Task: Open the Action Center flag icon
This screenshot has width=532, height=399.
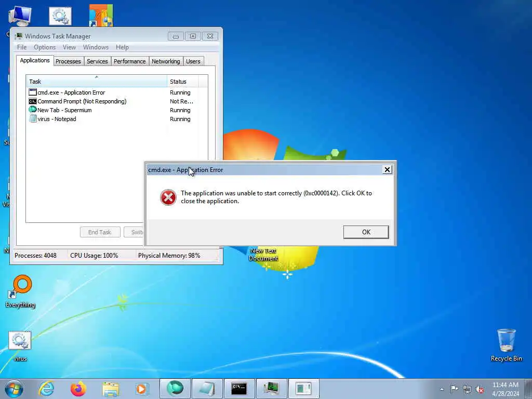Action: click(x=454, y=389)
